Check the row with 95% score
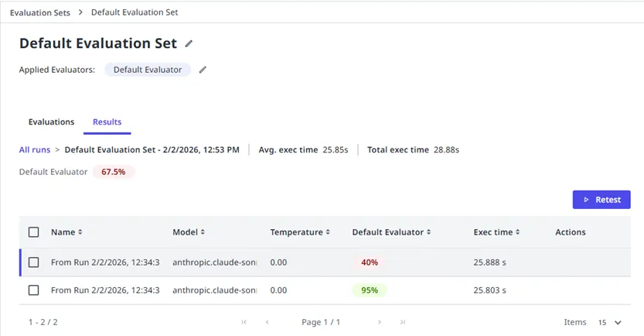Image resolution: width=644 pixels, height=336 pixels. (x=33, y=290)
